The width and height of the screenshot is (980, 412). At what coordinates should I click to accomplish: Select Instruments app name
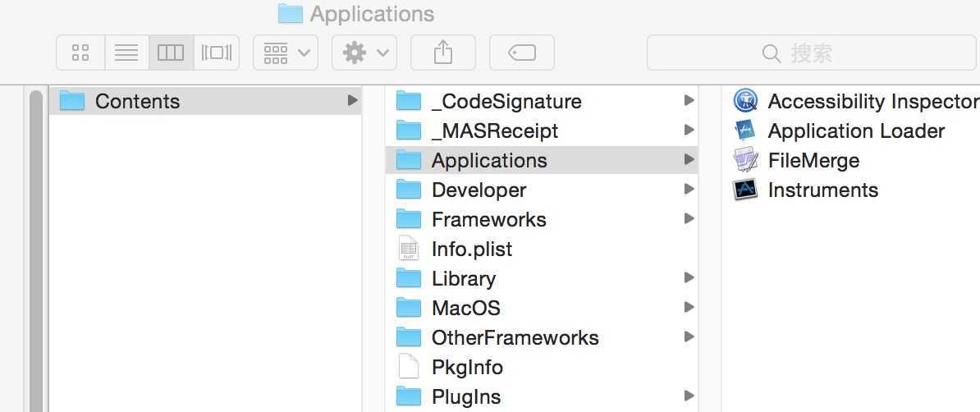[x=823, y=190]
